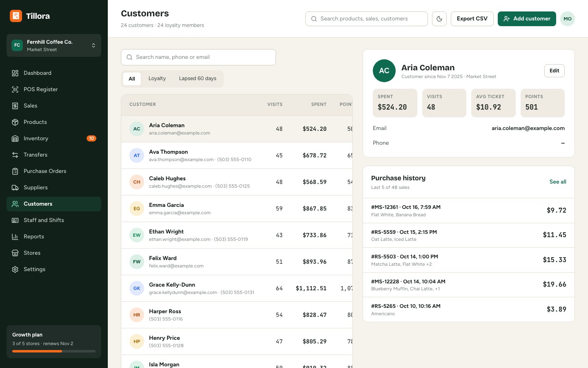Image resolution: width=588 pixels, height=368 pixels.
Task: Open See all purchase history link
Action: (x=558, y=182)
